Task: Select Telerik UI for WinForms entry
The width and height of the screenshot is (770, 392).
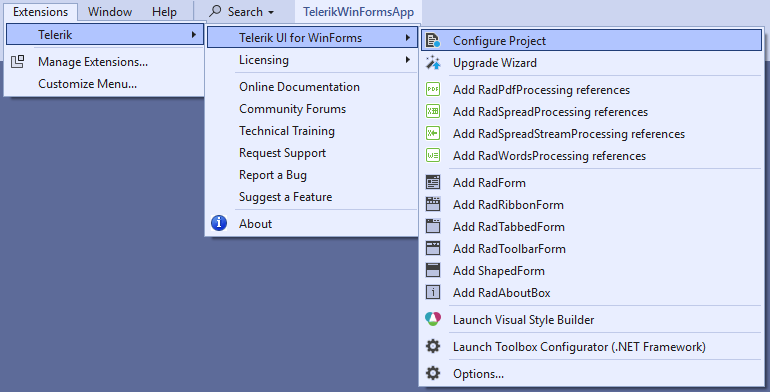Action: pos(312,37)
